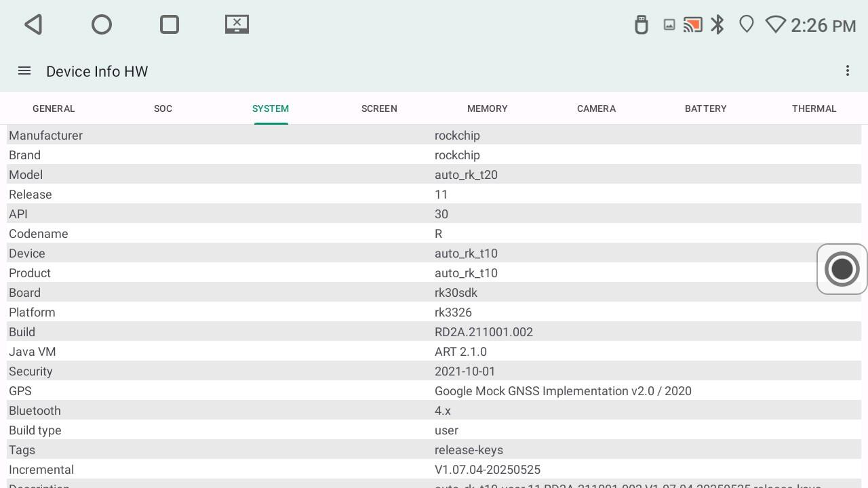Screen dimensions: 868x488
Task: Tap the Build row value RD2A.211001.002
Action: pos(484,332)
